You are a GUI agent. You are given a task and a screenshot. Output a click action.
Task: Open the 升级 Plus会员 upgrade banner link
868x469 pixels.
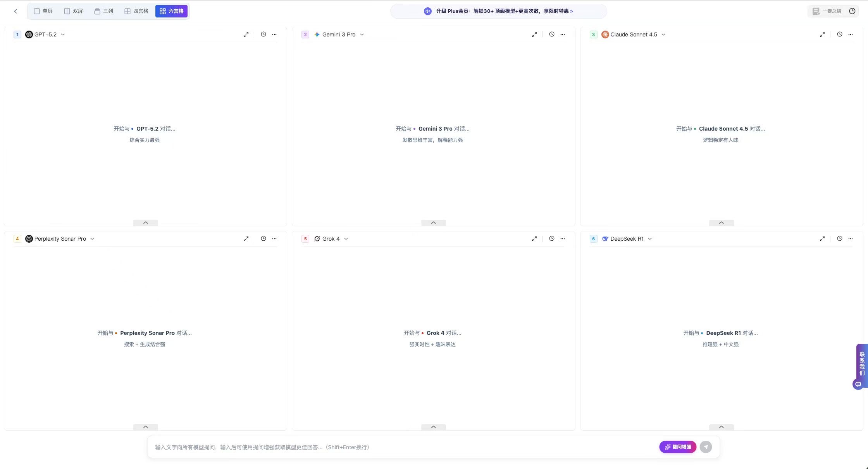coord(504,11)
